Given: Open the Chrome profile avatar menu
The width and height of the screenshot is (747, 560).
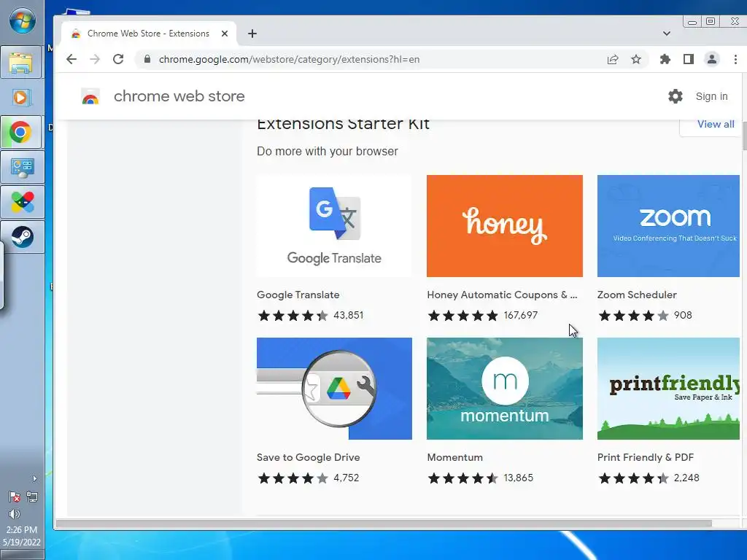Looking at the screenshot, I should 712,59.
